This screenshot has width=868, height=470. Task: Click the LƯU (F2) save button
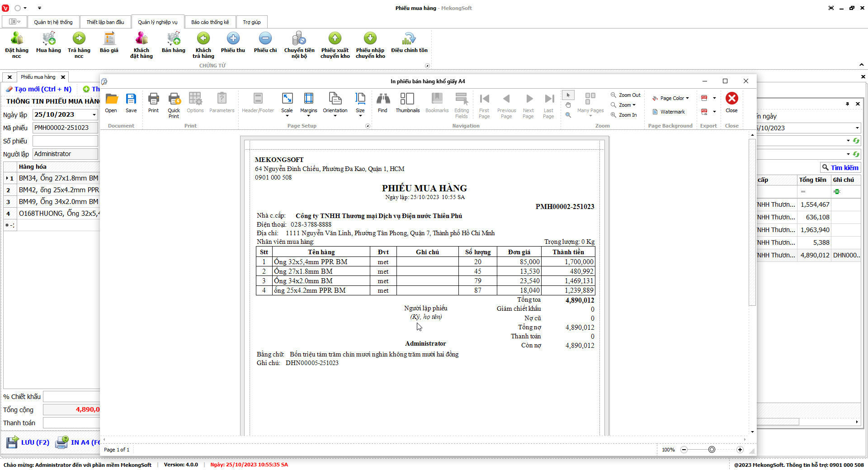[x=28, y=442]
